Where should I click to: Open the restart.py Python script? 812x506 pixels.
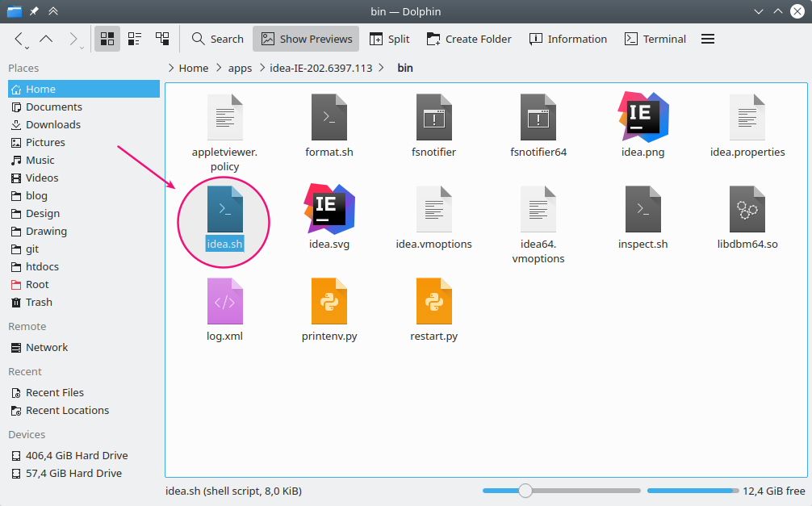(x=433, y=300)
